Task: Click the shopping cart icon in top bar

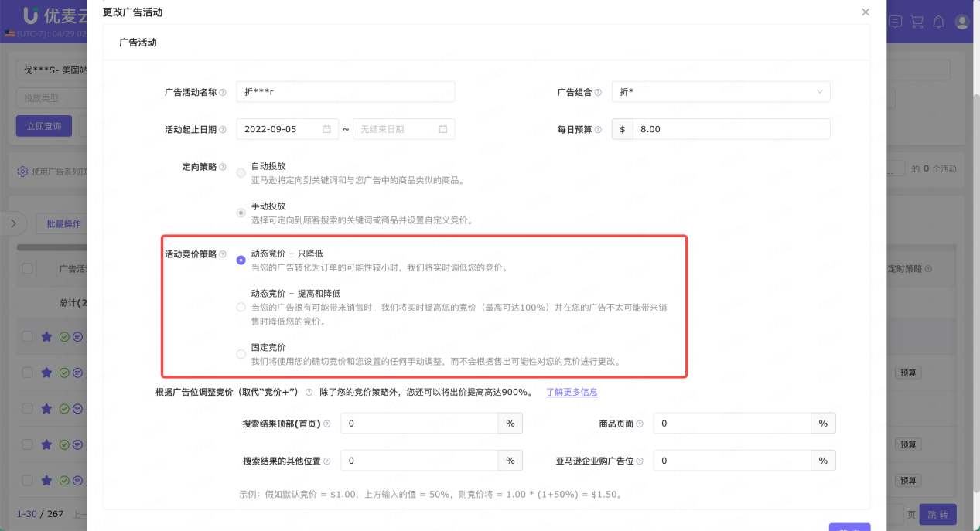Action: (917, 22)
